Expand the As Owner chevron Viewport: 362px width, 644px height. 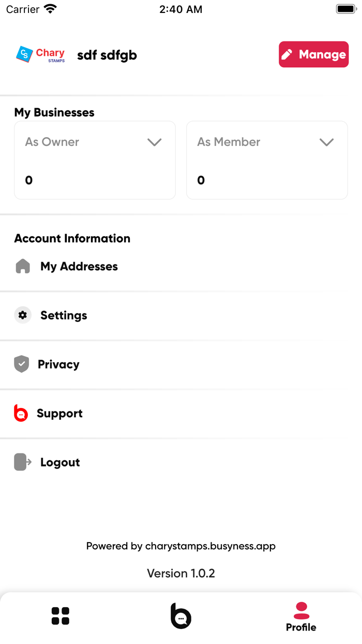pyautogui.click(x=154, y=142)
